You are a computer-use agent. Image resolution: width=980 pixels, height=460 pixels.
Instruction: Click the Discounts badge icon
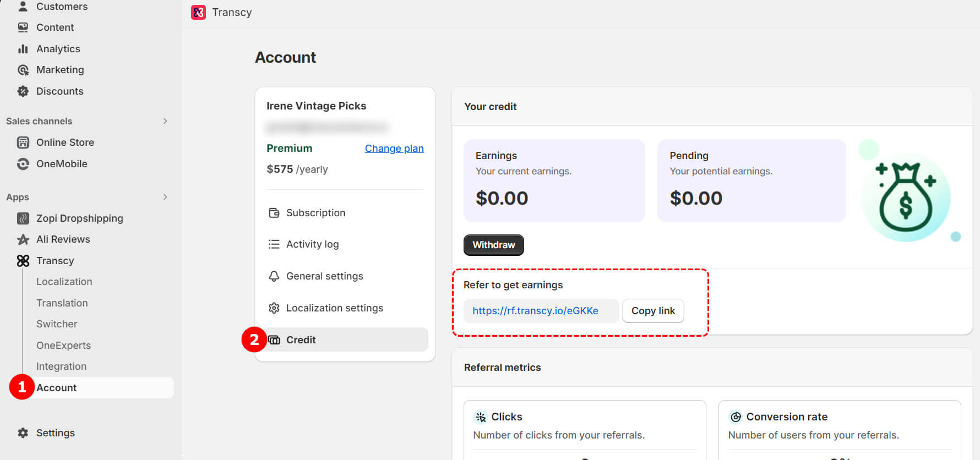[23, 91]
